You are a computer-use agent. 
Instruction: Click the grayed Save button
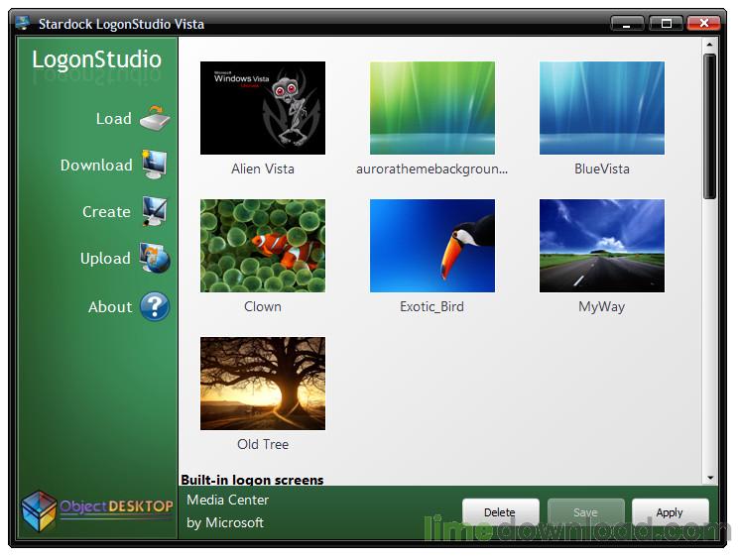[586, 512]
